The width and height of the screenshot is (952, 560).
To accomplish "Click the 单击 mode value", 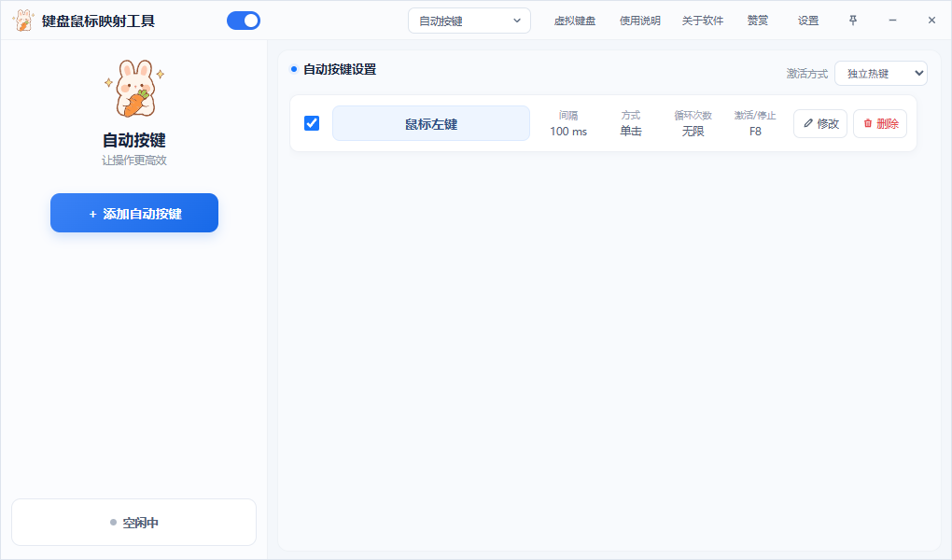I will [631, 132].
